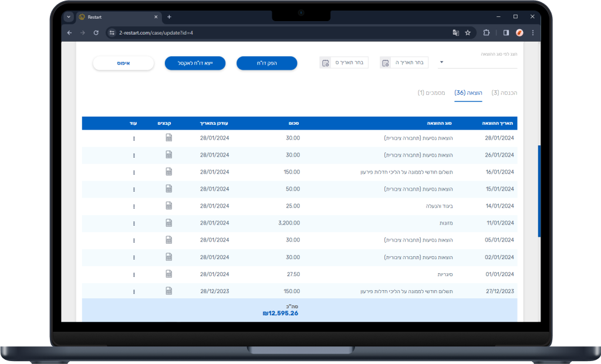Open files icon for 16/01/2024 expense row
The image size is (601, 364).
click(168, 172)
